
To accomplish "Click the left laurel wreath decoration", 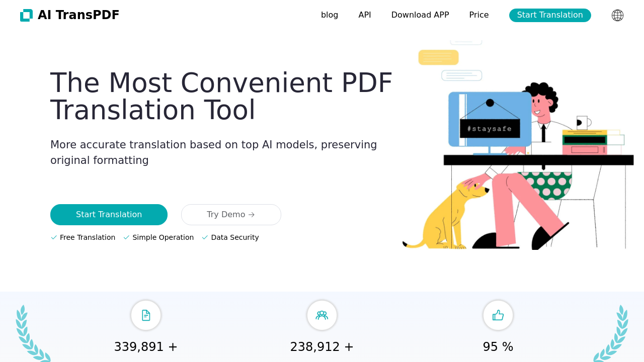I will coord(31,334).
